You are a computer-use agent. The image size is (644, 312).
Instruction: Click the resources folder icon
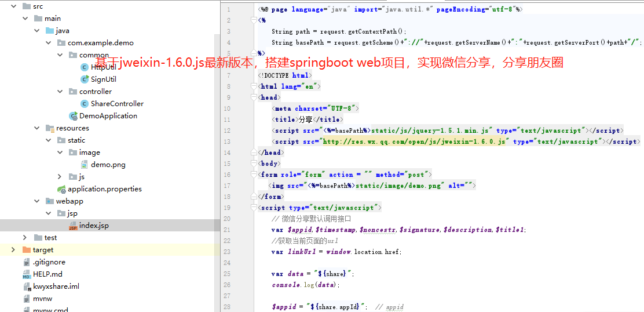click(50, 128)
